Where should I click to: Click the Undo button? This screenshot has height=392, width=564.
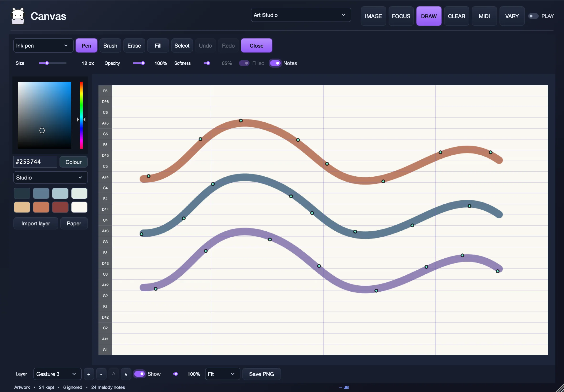tap(205, 46)
